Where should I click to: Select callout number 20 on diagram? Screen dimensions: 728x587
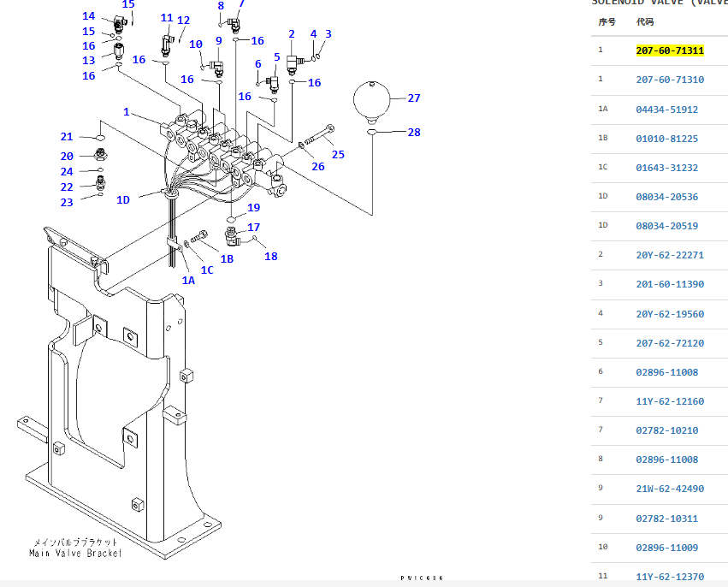67,157
